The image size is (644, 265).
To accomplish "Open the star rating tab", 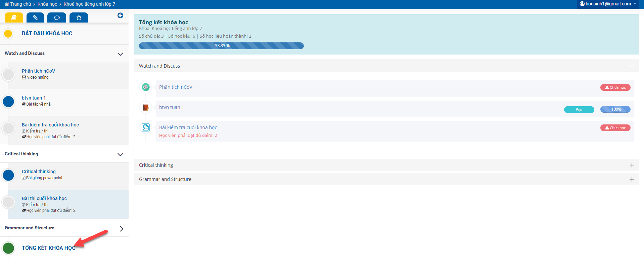I will click(x=79, y=17).
